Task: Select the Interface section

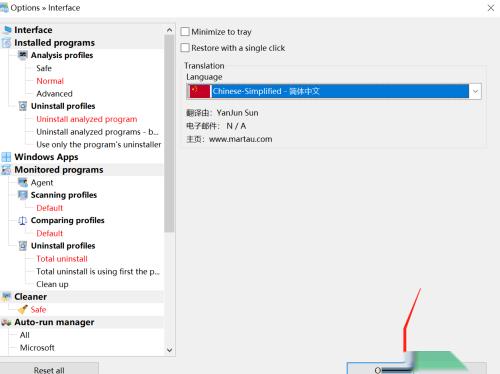Action: click(x=33, y=30)
